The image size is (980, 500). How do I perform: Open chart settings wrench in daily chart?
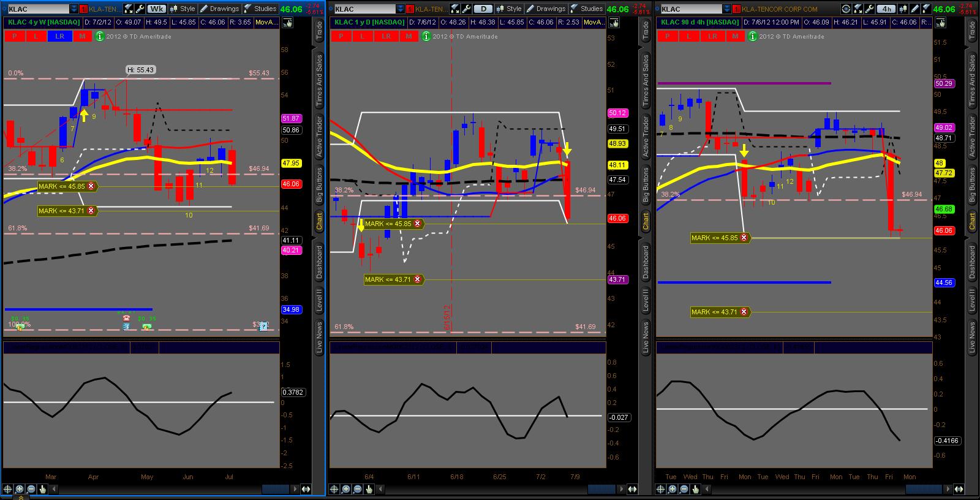(466, 9)
